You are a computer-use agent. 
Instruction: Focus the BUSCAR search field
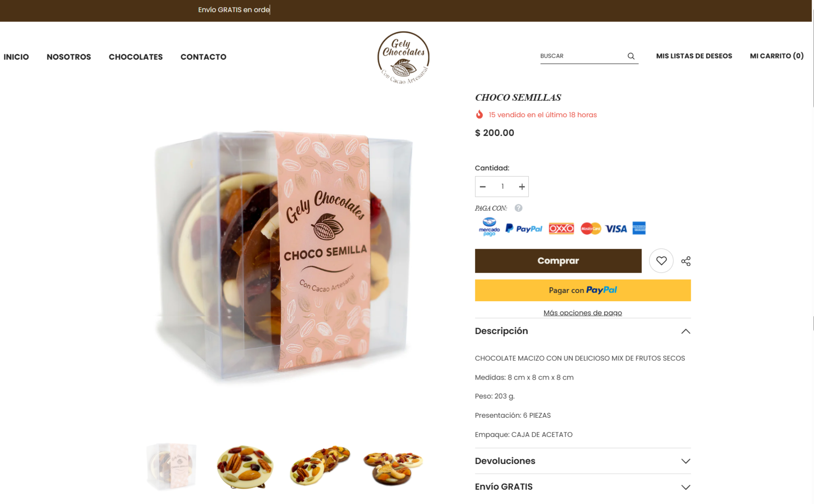582,56
